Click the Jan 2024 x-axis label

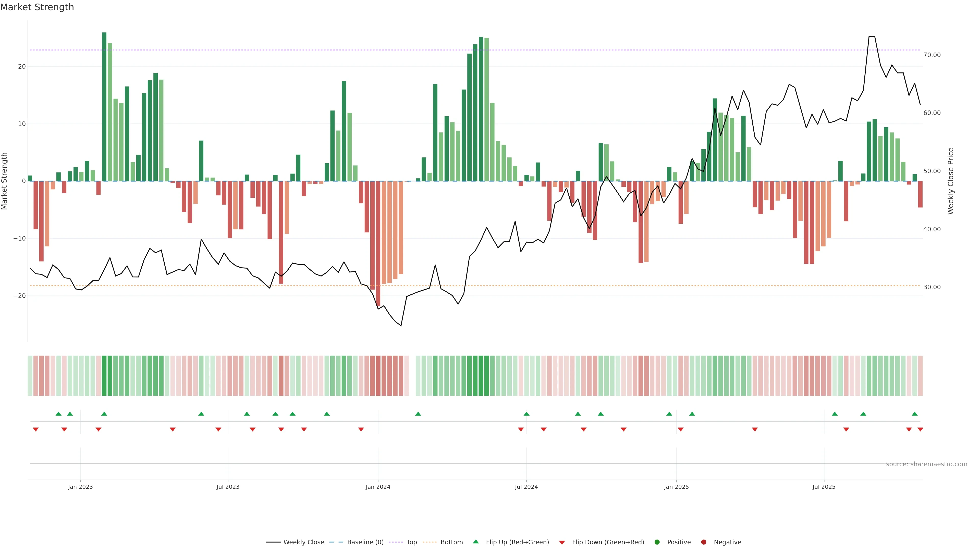[378, 487]
